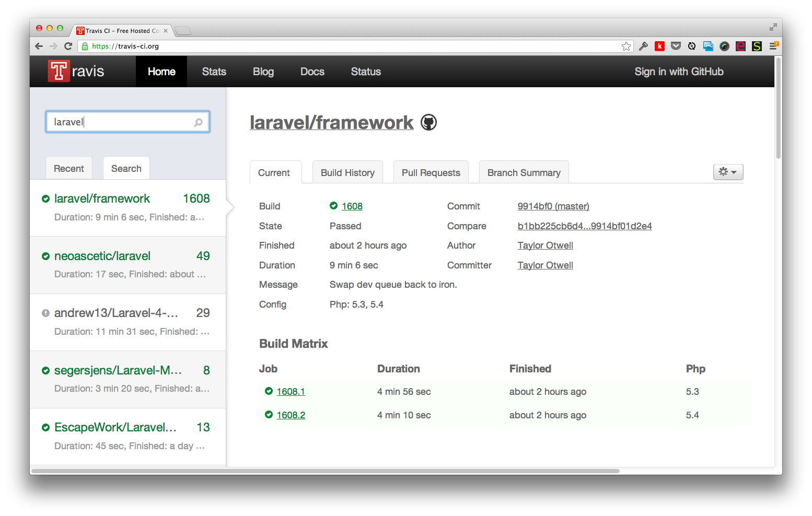Go to the Home nav item

coord(161,72)
